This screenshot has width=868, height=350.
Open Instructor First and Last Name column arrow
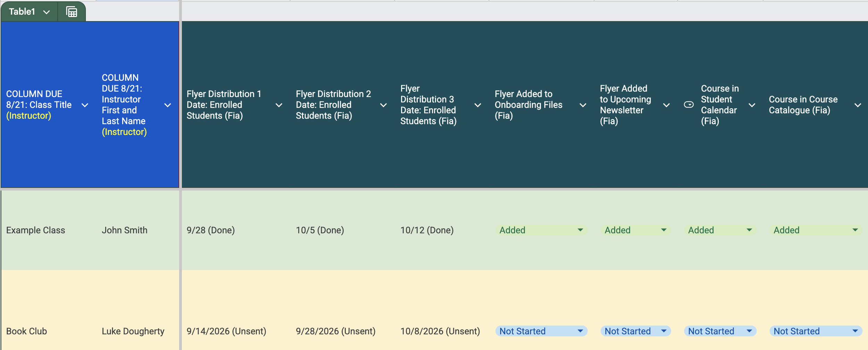click(168, 105)
